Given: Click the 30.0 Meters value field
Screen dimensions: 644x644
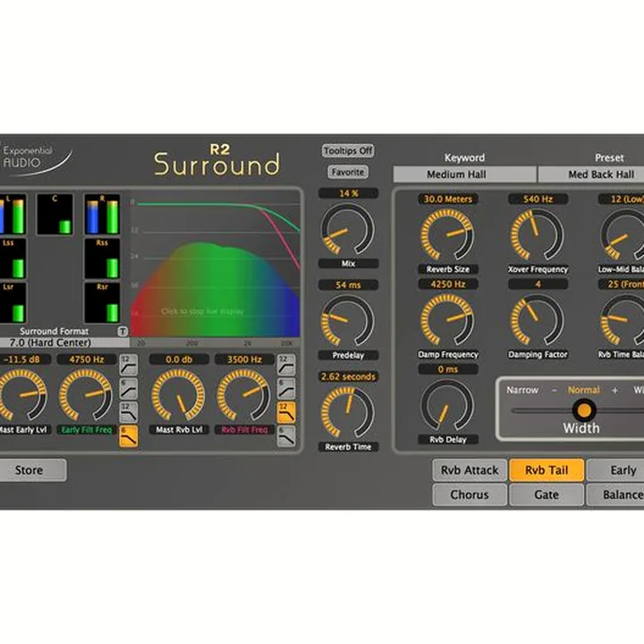Looking at the screenshot, I should click(x=448, y=199).
